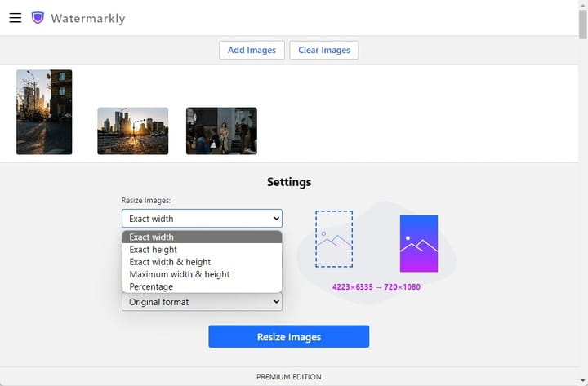The width and height of the screenshot is (588, 386).
Task: Select the city skyline sunset thumbnail
Action: point(133,131)
